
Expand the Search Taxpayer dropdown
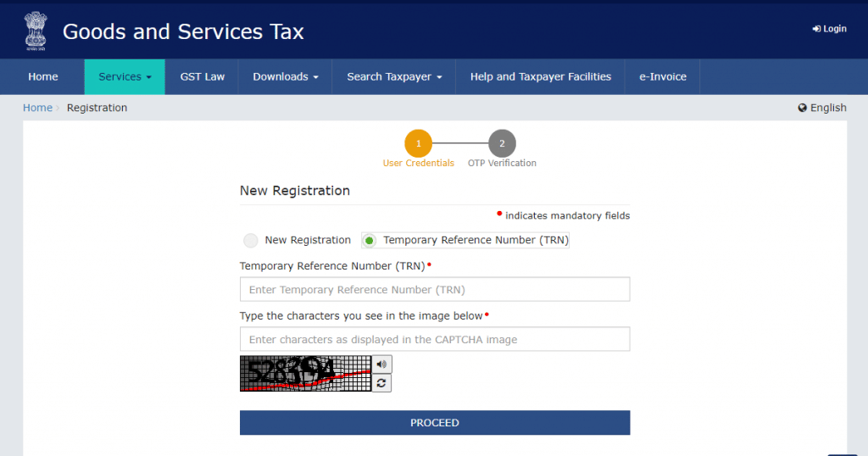click(394, 77)
